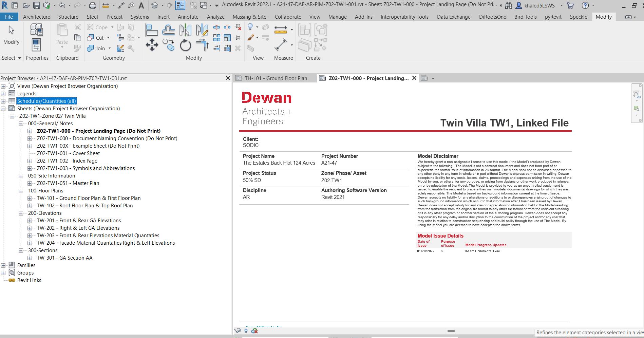The width and height of the screenshot is (644, 338).
Task: Activate the Mirror - Pick Axis tool
Action: [185, 30]
